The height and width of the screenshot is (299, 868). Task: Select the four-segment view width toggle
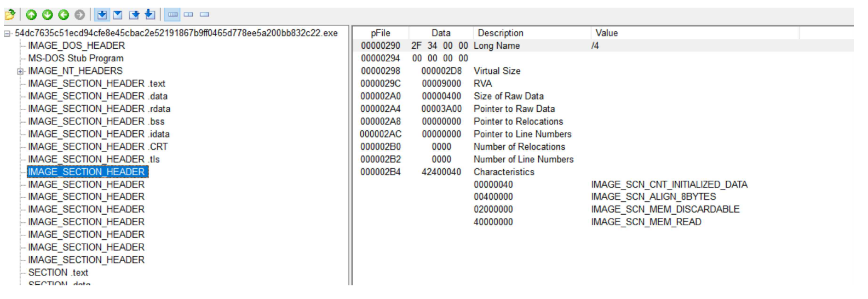tap(173, 15)
